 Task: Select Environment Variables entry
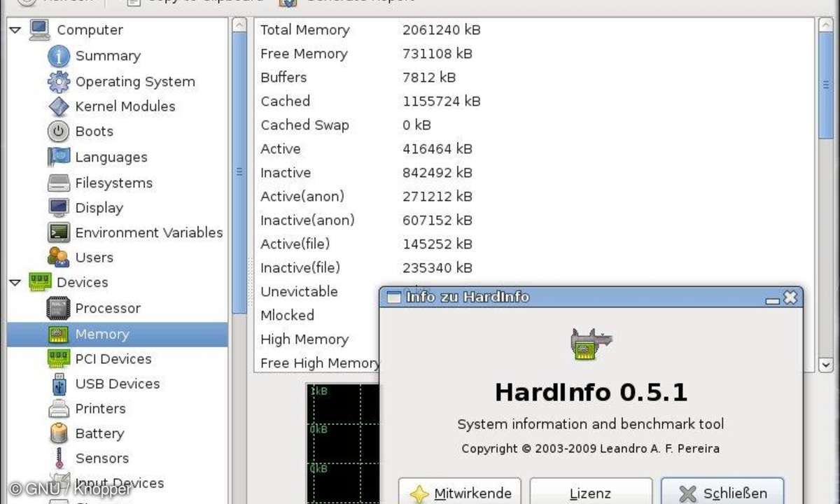pyautogui.click(x=149, y=232)
